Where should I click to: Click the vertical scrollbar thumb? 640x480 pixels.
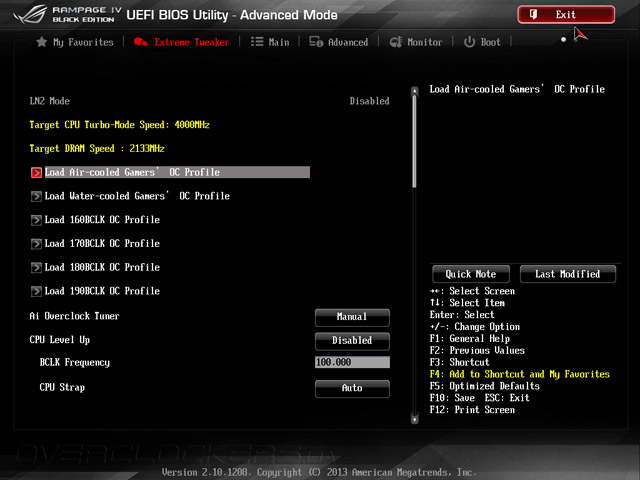(x=415, y=141)
